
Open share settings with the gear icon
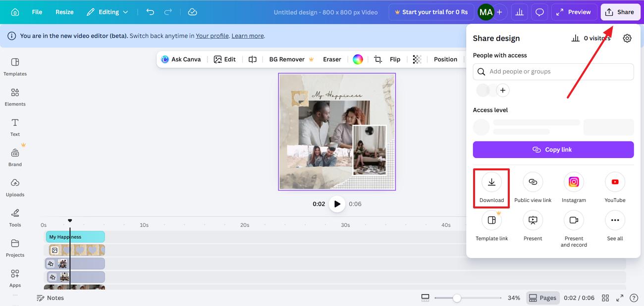(627, 38)
